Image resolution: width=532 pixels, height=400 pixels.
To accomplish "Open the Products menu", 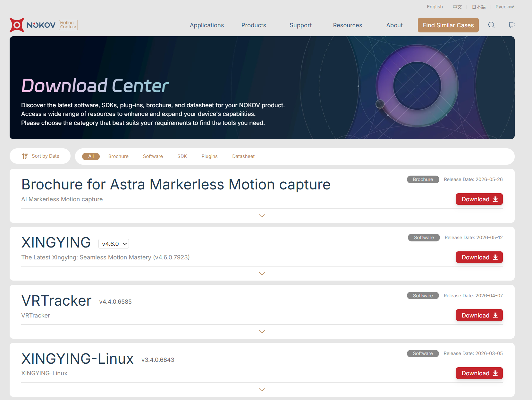I will point(254,25).
